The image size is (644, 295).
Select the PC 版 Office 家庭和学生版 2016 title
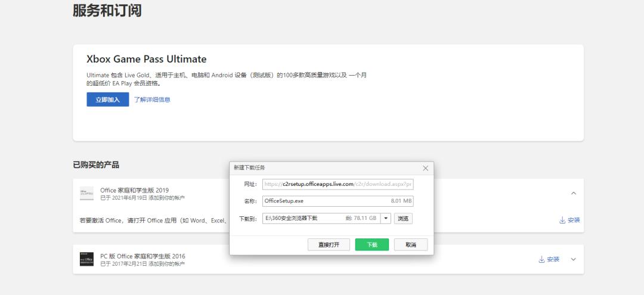click(143, 256)
